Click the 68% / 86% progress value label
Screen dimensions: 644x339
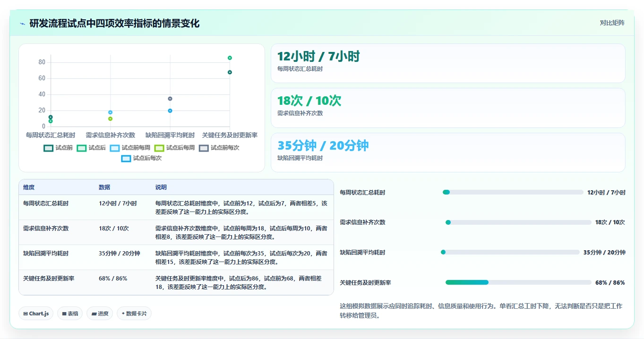pos(610,283)
